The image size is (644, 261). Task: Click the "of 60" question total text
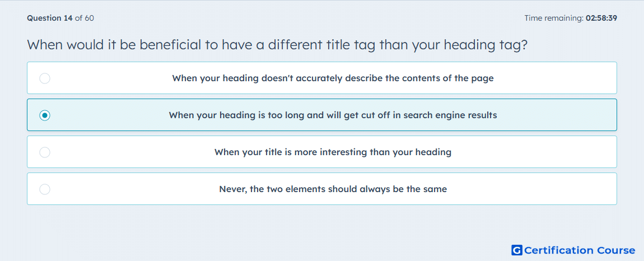(84, 18)
